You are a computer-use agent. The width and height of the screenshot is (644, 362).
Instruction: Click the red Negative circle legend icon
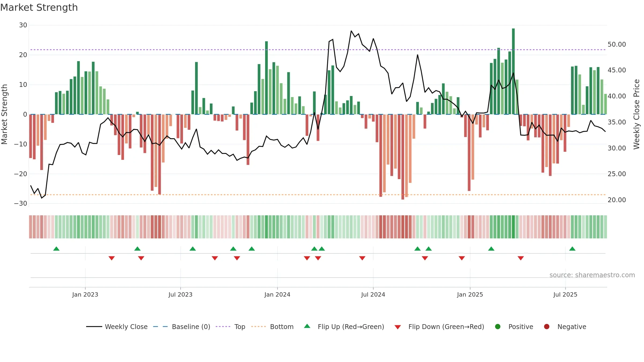point(547,327)
